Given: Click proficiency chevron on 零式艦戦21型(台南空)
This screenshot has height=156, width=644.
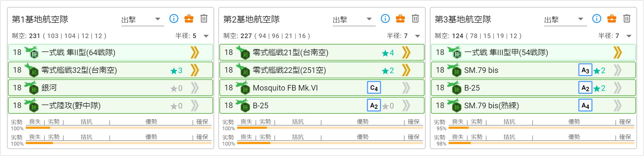Looking at the screenshot, I should pyautogui.click(x=406, y=52).
